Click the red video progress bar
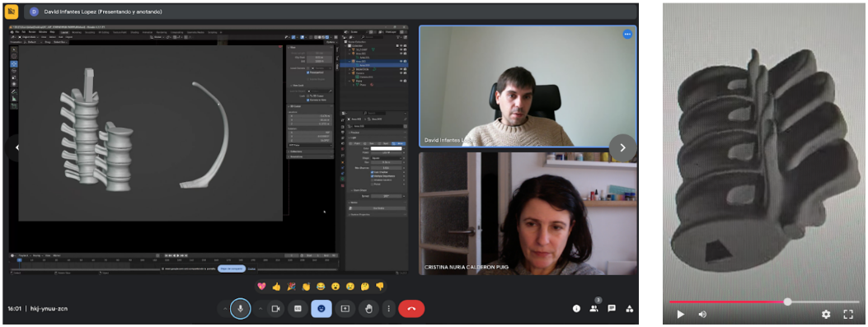Screen dimensions: 868x327 click(x=728, y=302)
